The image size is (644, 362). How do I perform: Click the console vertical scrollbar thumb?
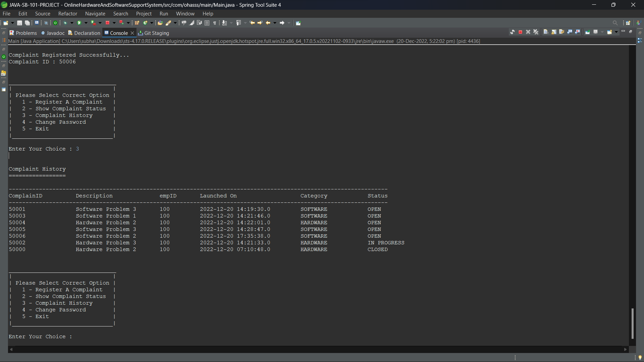click(632, 323)
